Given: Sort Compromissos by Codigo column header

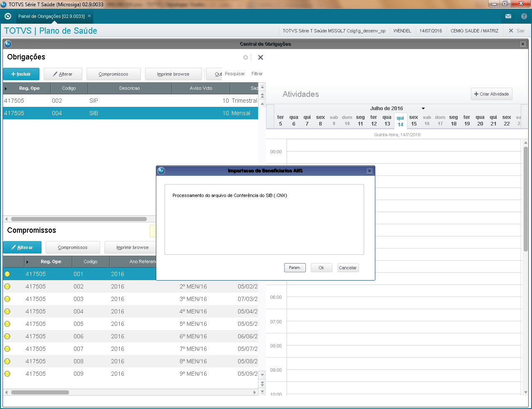Looking at the screenshot, I should (x=91, y=261).
